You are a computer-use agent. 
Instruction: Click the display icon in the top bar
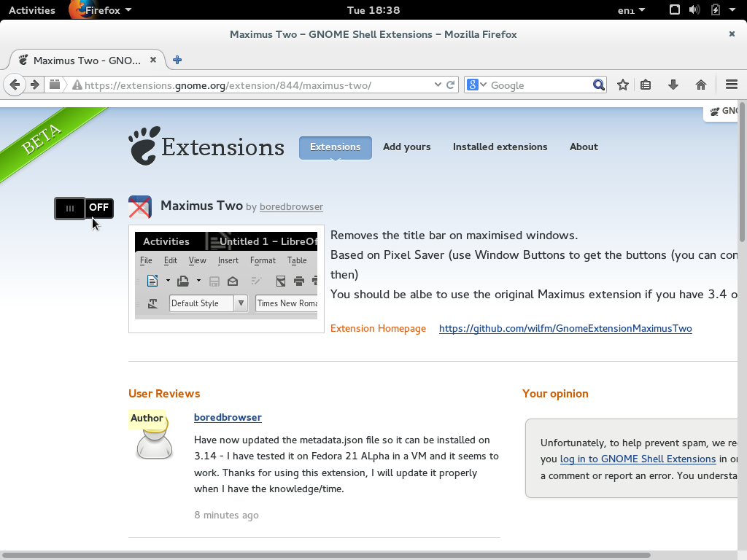pyautogui.click(x=675, y=9)
